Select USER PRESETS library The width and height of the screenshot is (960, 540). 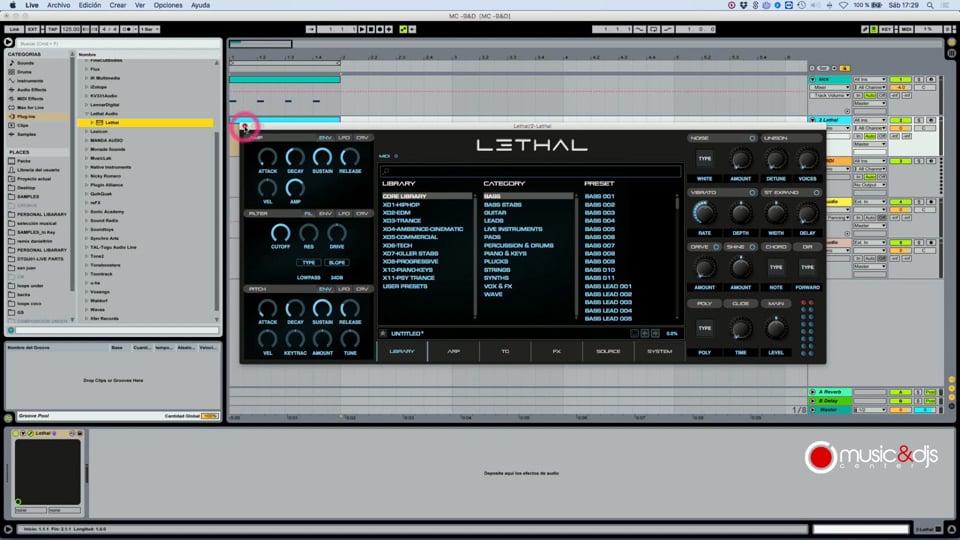coord(405,286)
